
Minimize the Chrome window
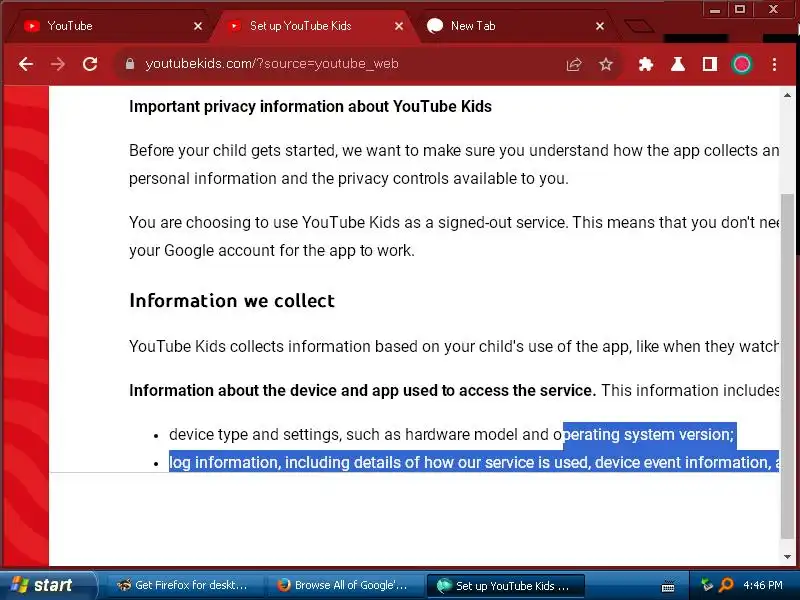[x=715, y=9]
